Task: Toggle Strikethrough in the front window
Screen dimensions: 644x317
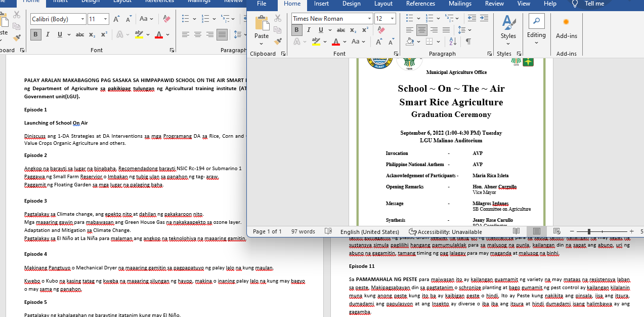Action: coord(341,30)
